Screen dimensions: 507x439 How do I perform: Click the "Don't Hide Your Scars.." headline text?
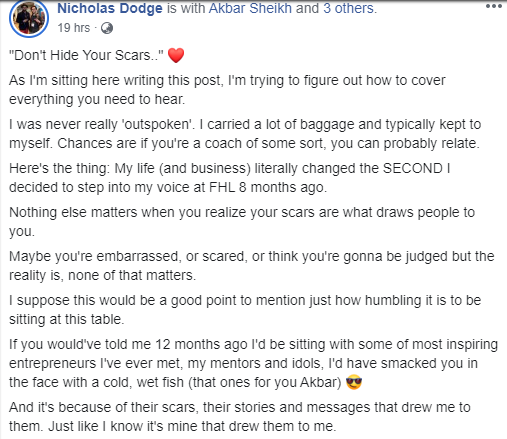[x=86, y=55]
